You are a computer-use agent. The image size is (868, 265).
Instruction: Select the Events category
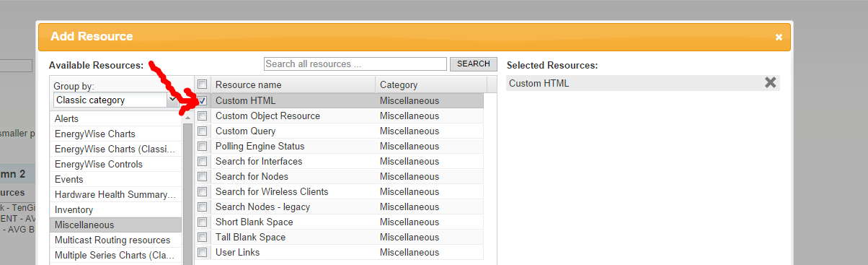pos(116,179)
